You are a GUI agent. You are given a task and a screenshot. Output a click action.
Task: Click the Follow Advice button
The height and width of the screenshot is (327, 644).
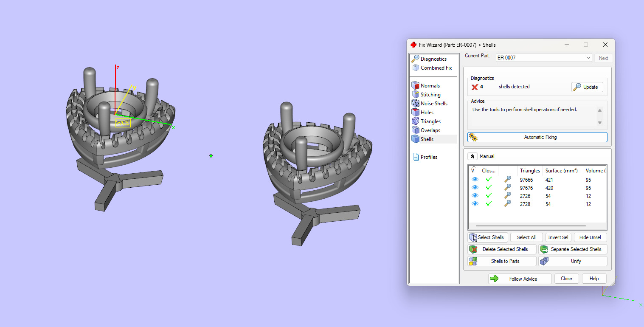pyautogui.click(x=520, y=279)
